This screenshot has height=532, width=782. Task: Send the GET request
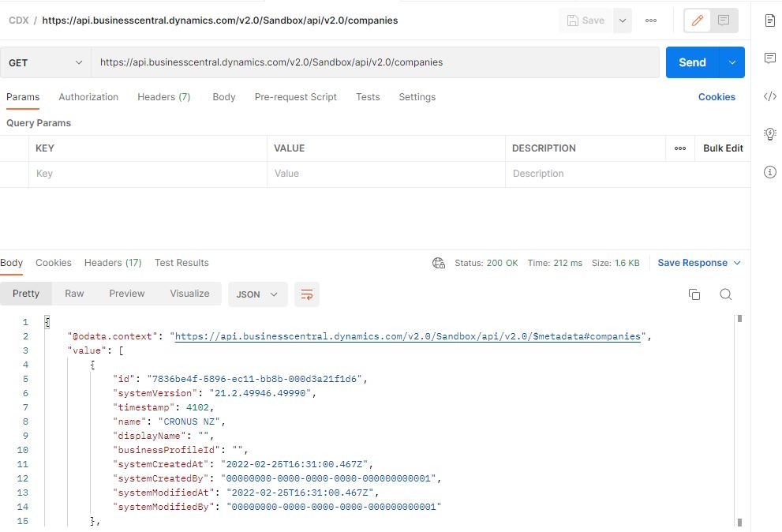[692, 62]
